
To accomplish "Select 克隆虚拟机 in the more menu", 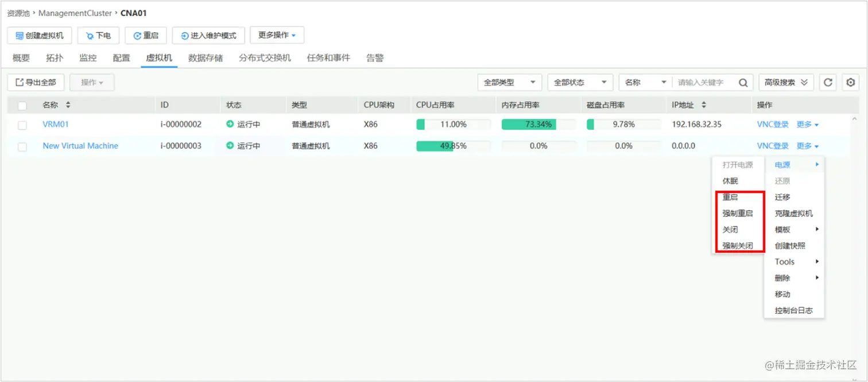I will click(795, 213).
